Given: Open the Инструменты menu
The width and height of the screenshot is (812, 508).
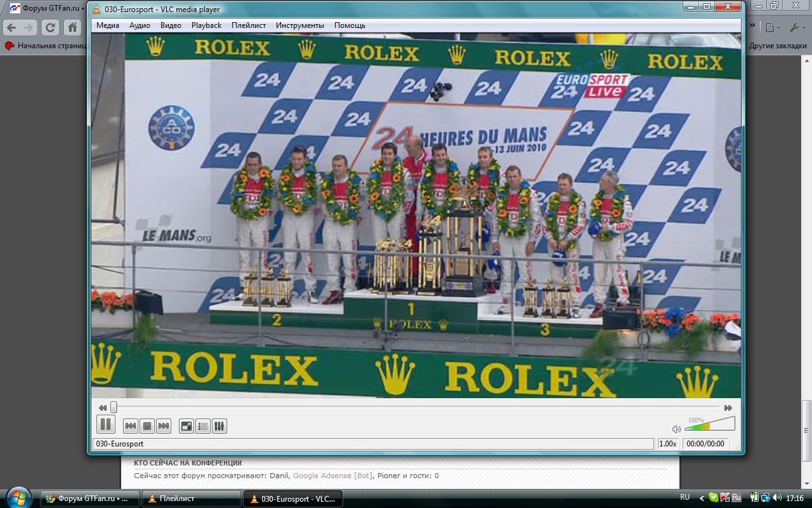Looking at the screenshot, I should [300, 25].
